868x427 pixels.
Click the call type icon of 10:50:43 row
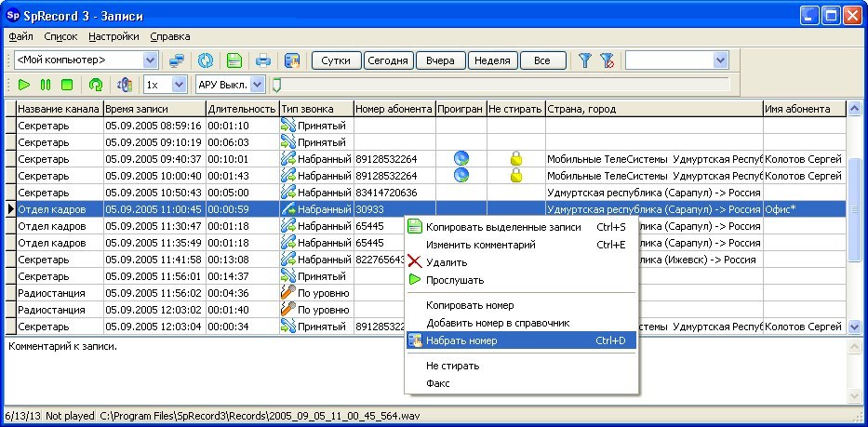click(288, 193)
